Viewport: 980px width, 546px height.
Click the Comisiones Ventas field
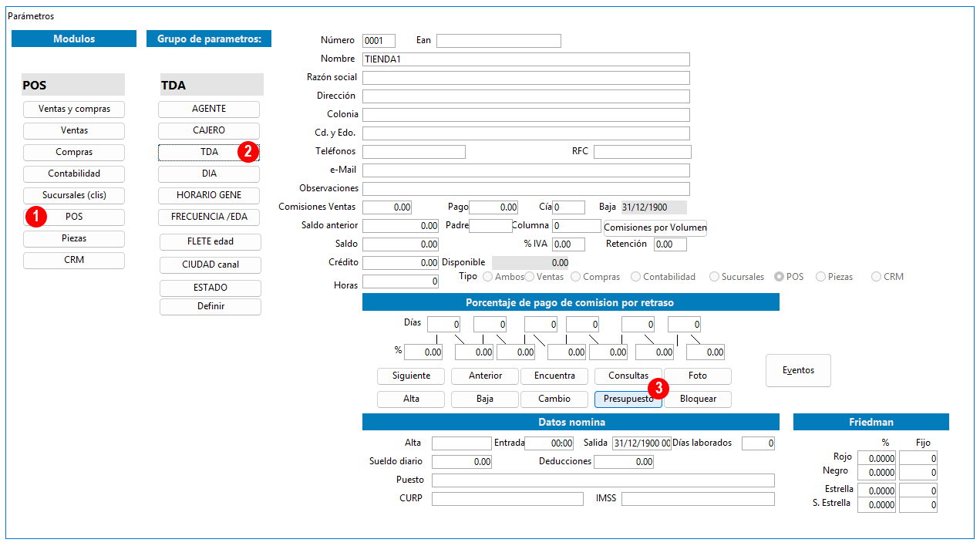click(x=387, y=207)
